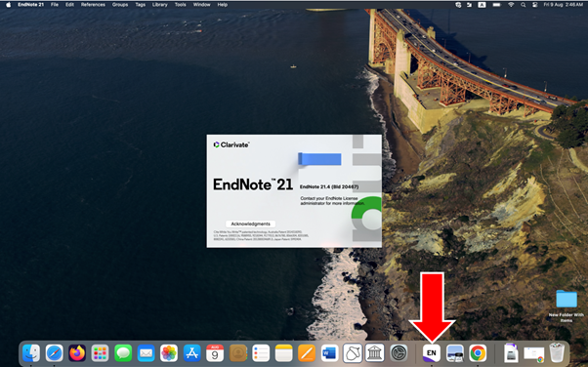The image size is (588, 367).
Task: Open Mail from the Dock
Action: coord(146,353)
